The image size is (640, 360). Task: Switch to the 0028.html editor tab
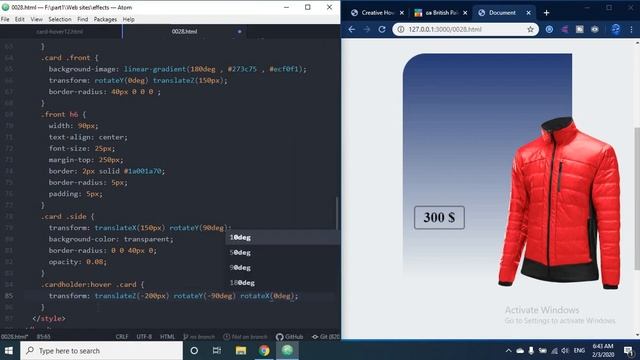(x=184, y=31)
